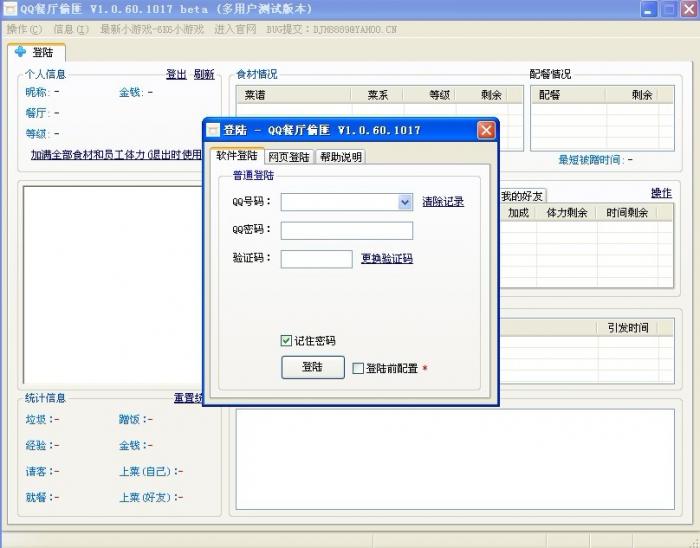The width and height of the screenshot is (700, 548).
Task: Select the main 登陆 tab
Action: click(37, 52)
